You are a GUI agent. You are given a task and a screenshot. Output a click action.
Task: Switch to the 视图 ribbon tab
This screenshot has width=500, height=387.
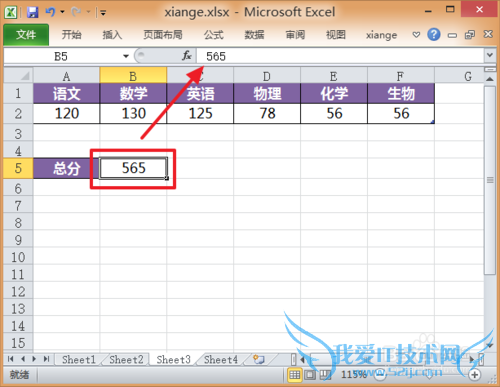(x=336, y=35)
